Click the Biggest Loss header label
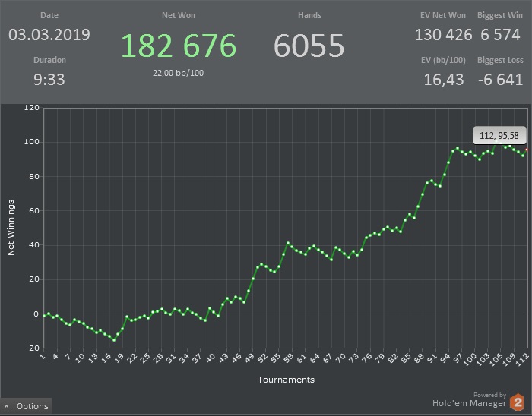 (500, 60)
